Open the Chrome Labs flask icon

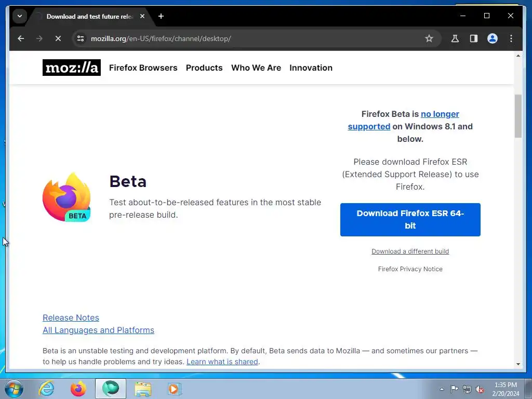[x=455, y=38]
